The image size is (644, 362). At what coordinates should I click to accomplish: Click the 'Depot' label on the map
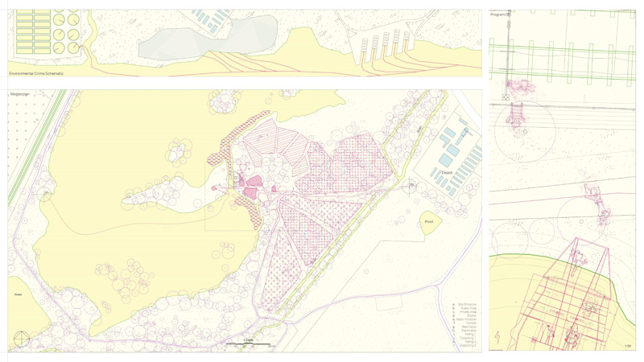(x=447, y=173)
